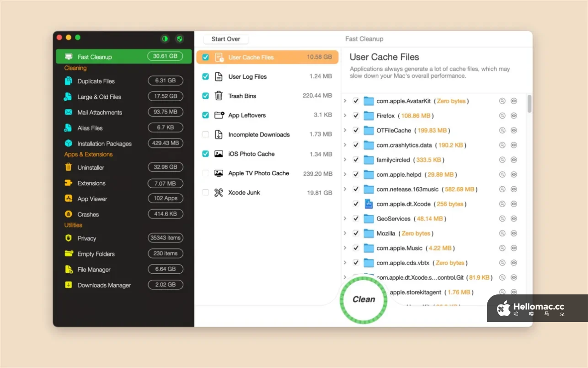Click the Xcode Junk tools icon
The image size is (588, 368).
coord(219,192)
